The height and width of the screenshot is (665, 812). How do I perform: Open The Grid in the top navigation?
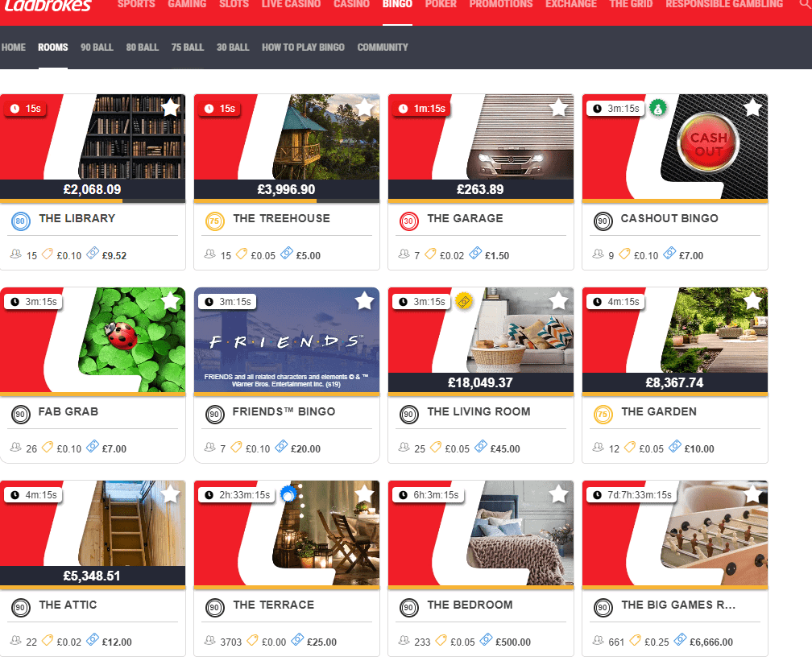pyautogui.click(x=631, y=4)
